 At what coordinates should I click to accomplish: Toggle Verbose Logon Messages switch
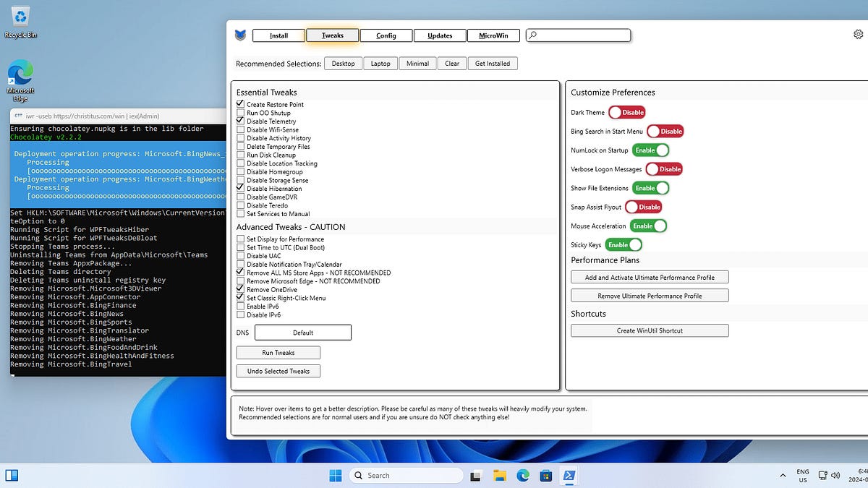(663, 169)
